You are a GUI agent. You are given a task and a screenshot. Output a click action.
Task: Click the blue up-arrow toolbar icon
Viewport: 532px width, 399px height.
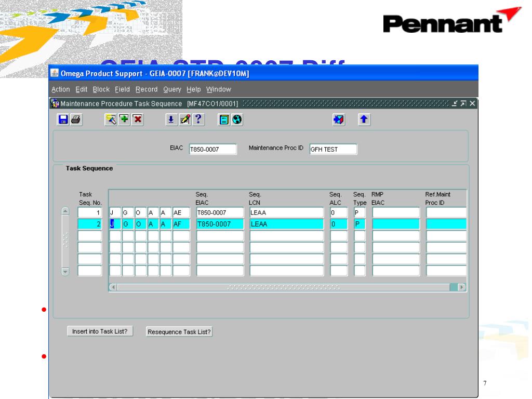point(364,119)
